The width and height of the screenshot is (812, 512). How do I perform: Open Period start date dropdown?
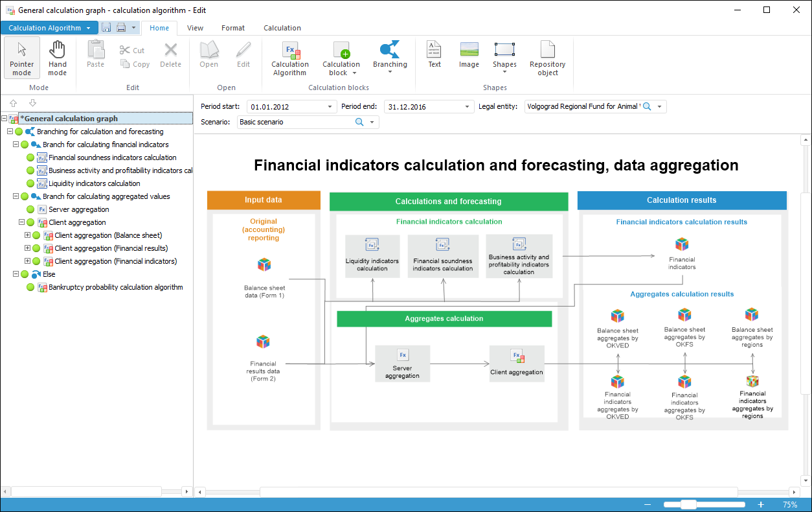330,106
